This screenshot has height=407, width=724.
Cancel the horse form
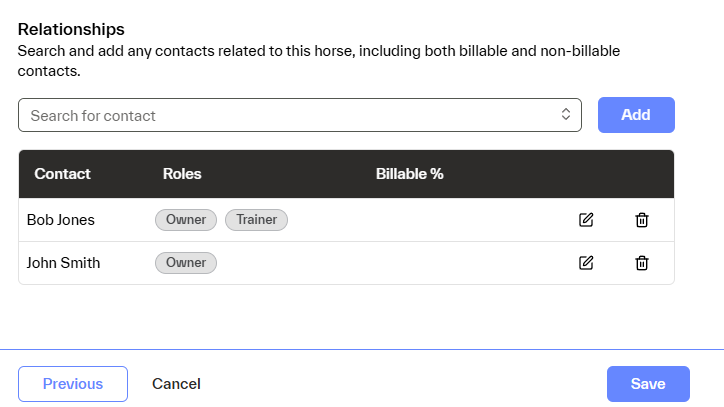(176, 384)
